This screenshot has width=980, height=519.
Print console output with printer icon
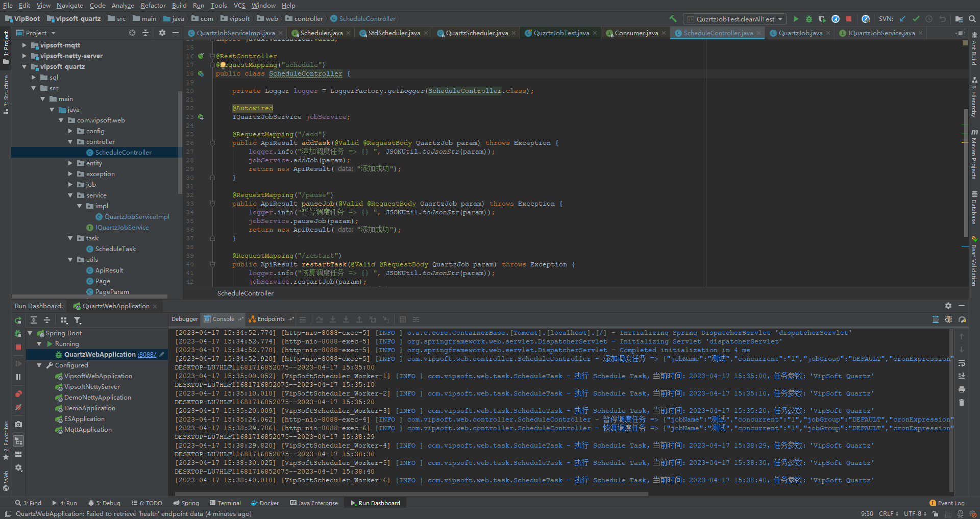pyautogui.click(x=962, y=389)
